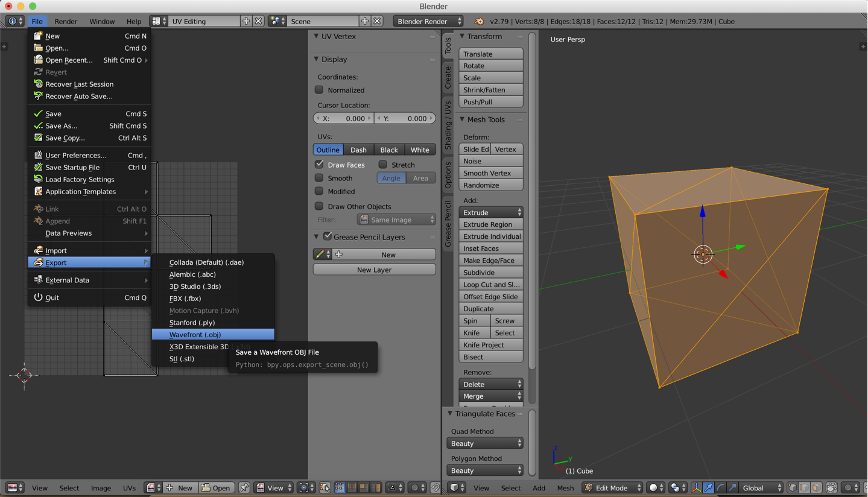Viewport: 868px width, 497px height.
Task: Open the Extrude dropdown menu
Action: coord(491,212)
